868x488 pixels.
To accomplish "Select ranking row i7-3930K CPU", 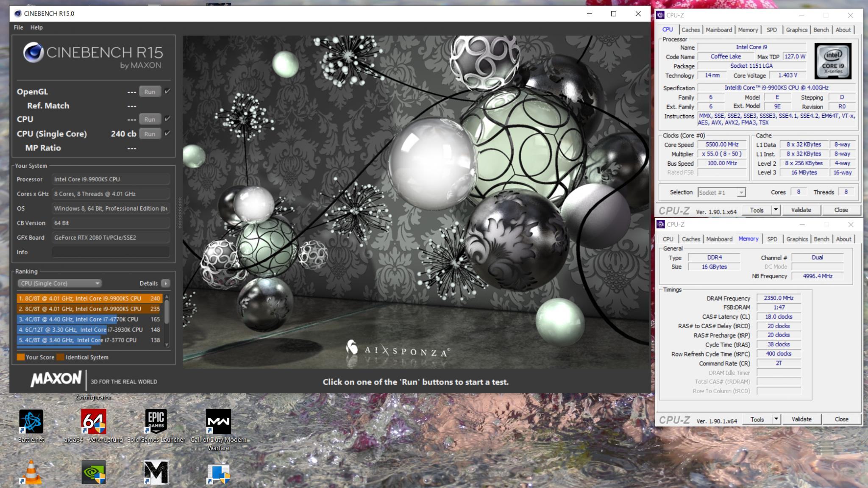I will coord(89,330).
